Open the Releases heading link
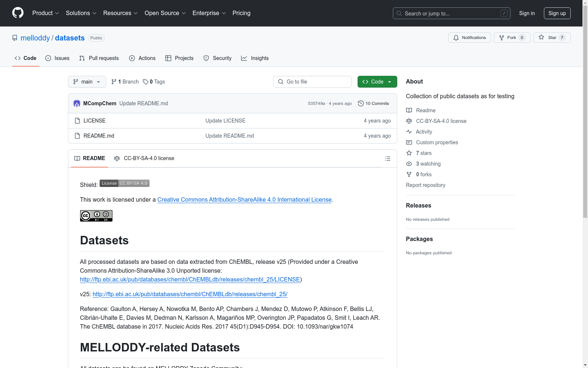Screen dimensions: 588x368 pyautogui.click(x=419, y=205)
